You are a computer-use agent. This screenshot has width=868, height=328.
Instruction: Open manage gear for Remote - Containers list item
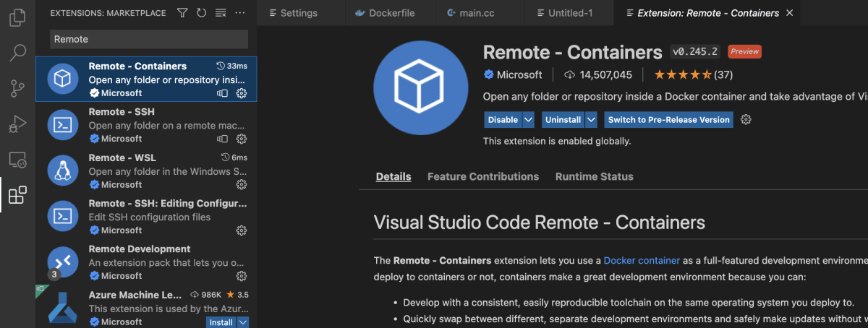click(x=242, y=93)
